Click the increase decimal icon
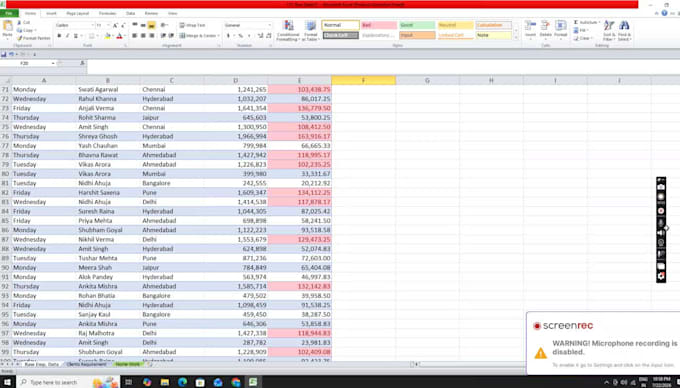This screenshot has height=388, width=680. click(260, 36)
